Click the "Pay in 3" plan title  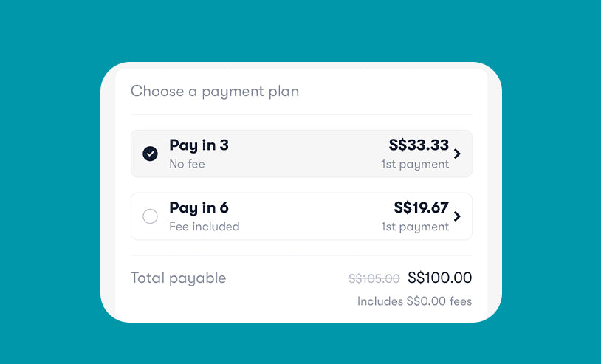coord(199,145)
